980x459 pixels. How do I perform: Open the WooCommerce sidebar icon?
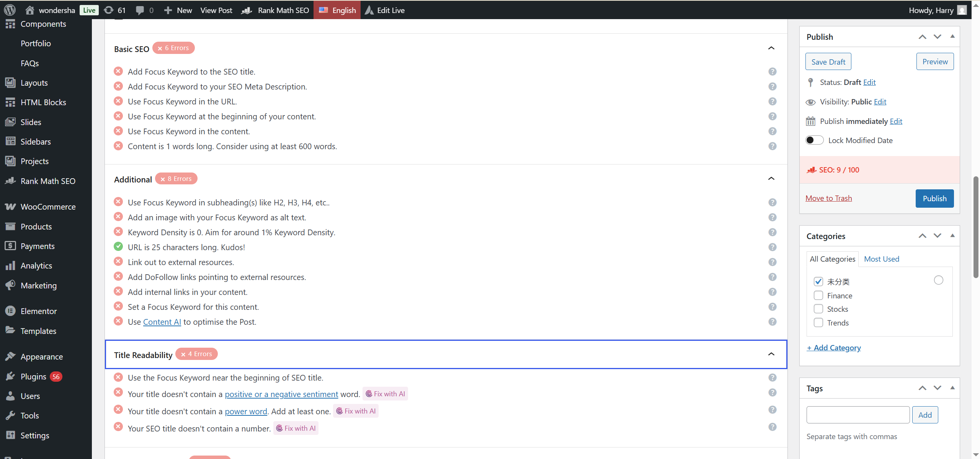click(10, 207)
